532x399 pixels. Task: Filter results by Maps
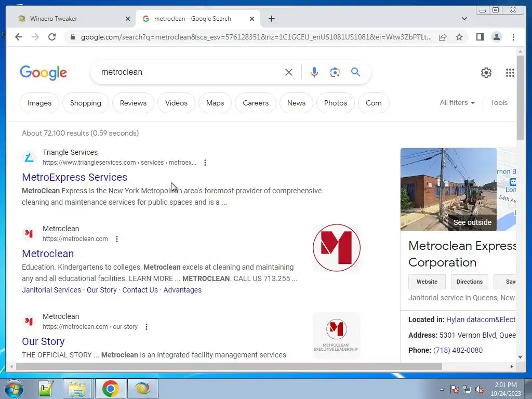215,103
